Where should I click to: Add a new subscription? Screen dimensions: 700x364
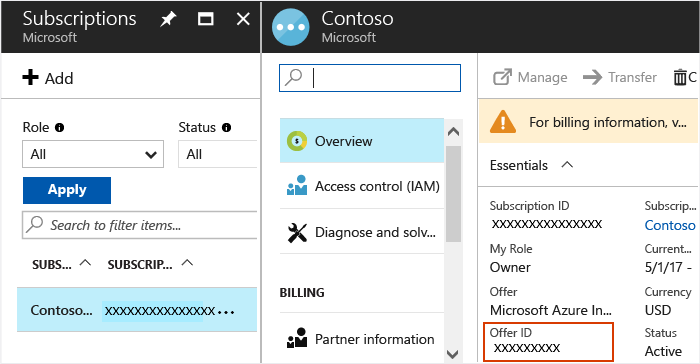point(48,78)
